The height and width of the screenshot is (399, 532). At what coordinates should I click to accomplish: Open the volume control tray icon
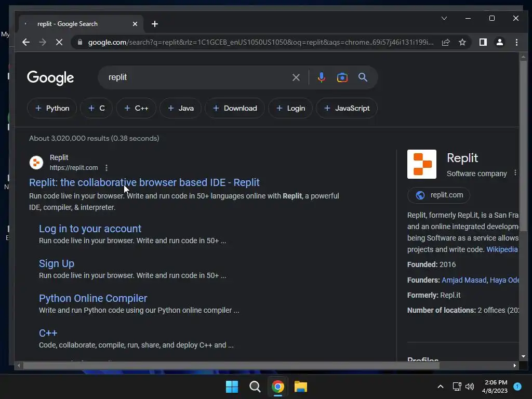click(470, 387)
